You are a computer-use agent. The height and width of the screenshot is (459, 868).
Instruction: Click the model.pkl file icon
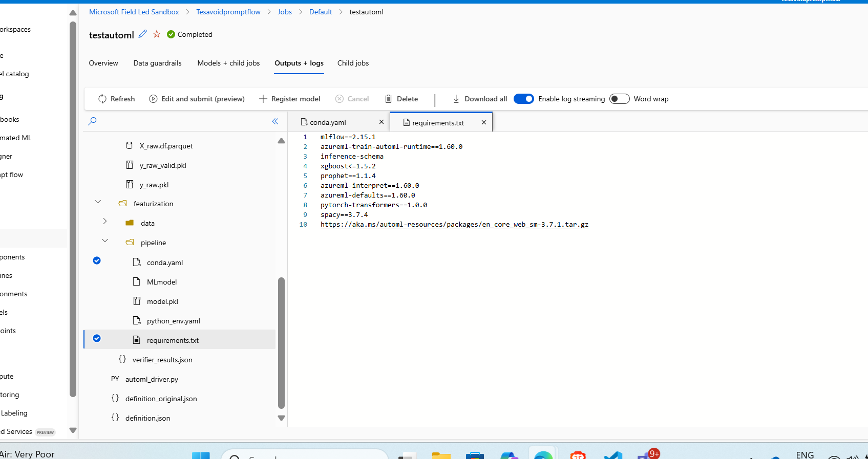click(x=137, y=301)
